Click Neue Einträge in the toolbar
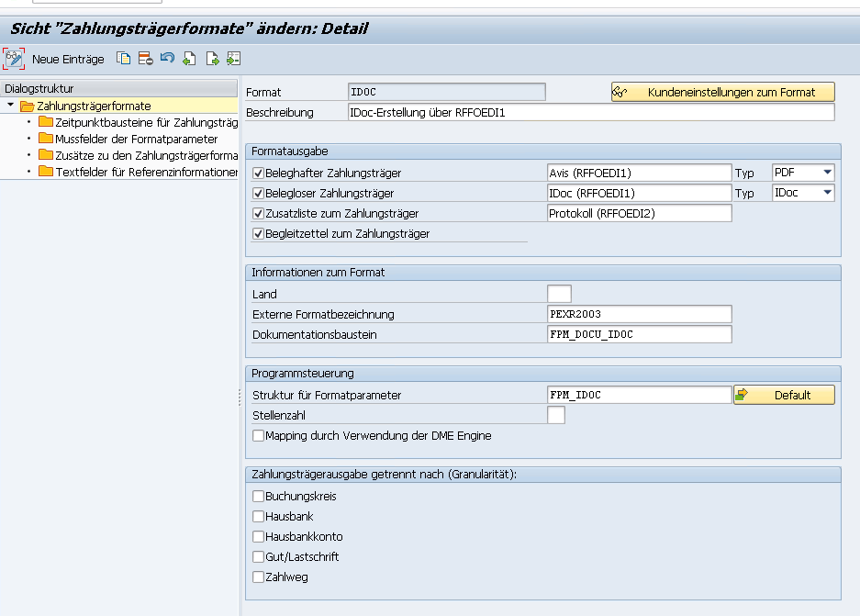860x616 pixels. click(x=68, y=59)
